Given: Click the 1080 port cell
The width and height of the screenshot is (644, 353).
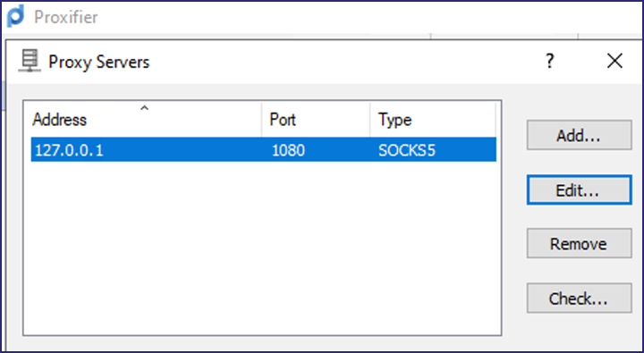Looking at the screenshot, I should point(288,150).
